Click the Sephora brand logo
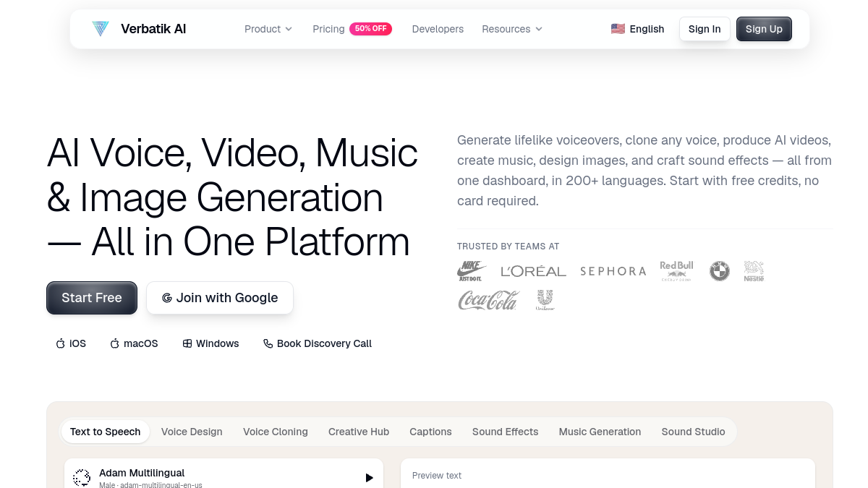 point(613,271)
